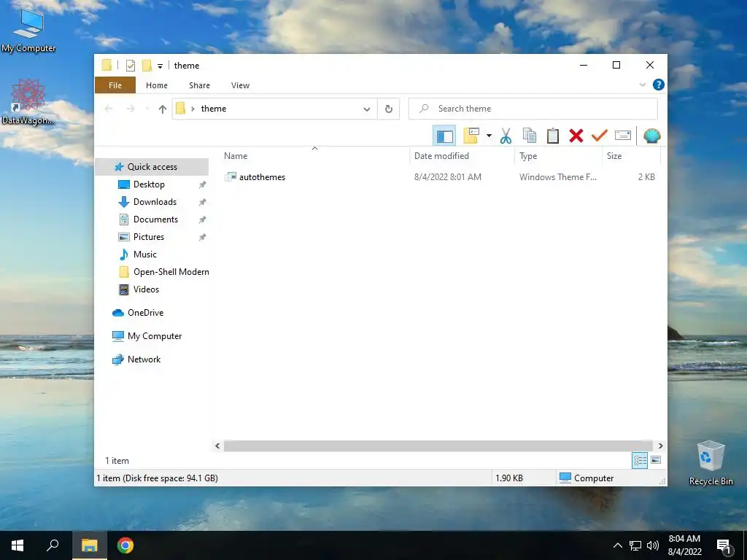Open the File ribbon tab
This screenshot has width=747, height=560.
(115, 85)
